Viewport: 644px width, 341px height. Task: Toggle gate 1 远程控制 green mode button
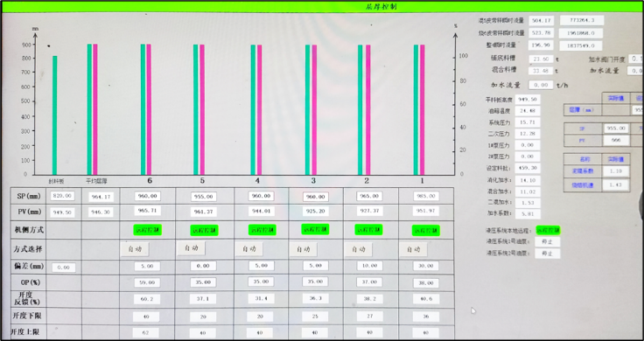click(426, 231)
